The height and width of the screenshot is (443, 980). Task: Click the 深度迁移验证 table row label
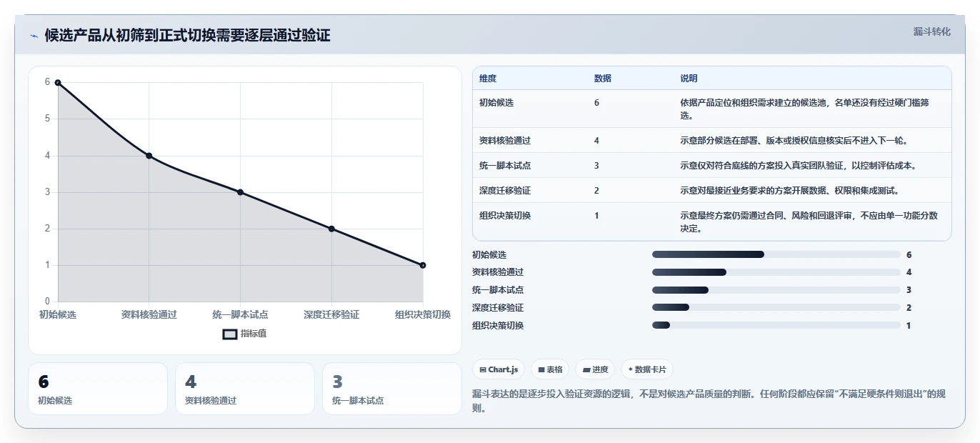(x=505, y=191)
